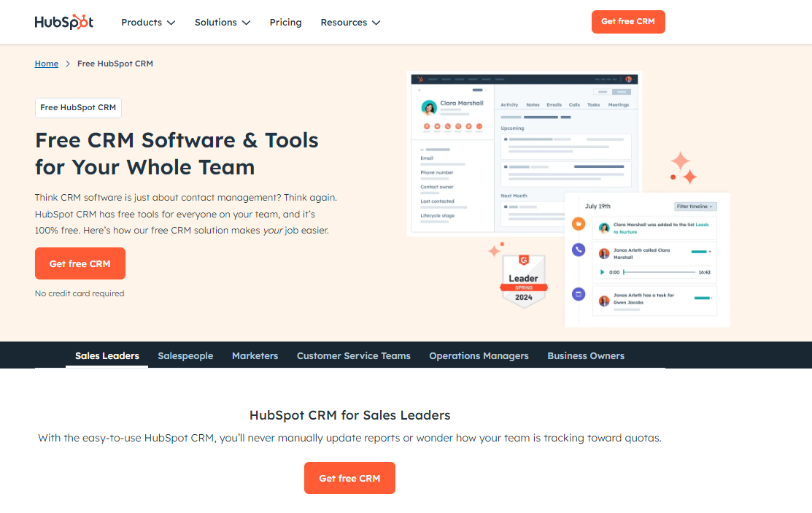Image resolution: width=812 pixels, height=513 pixels.
Task: Click the Notes tab in CRM illustration
Action: click(533, 104)
